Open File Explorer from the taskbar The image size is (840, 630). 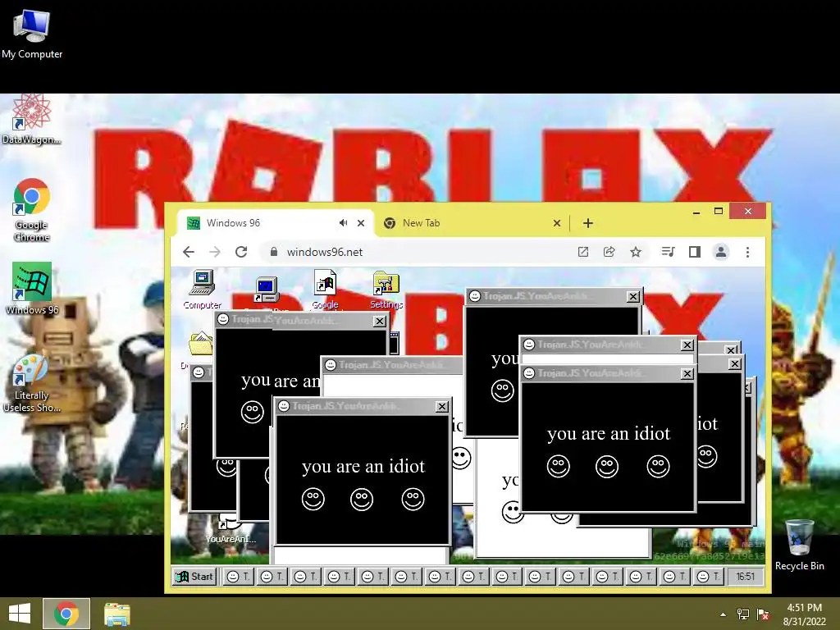[116, 614]
